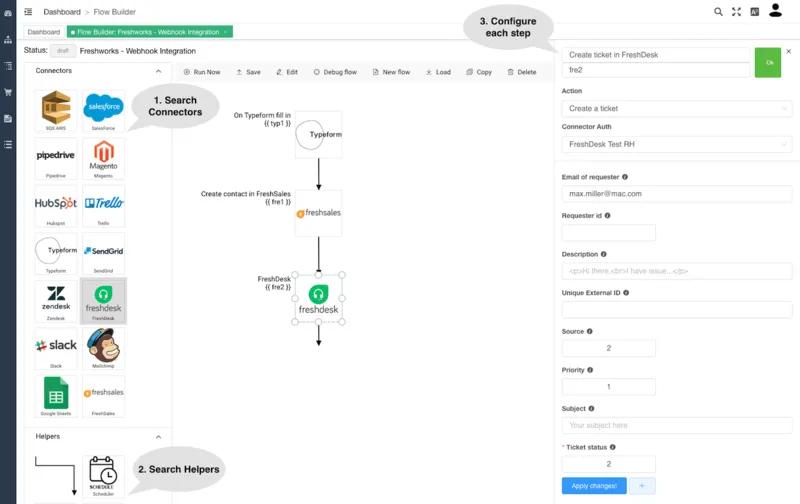Choose the Google Sheets connector
The width and height of the screenshot is (800, 504).
56,396
